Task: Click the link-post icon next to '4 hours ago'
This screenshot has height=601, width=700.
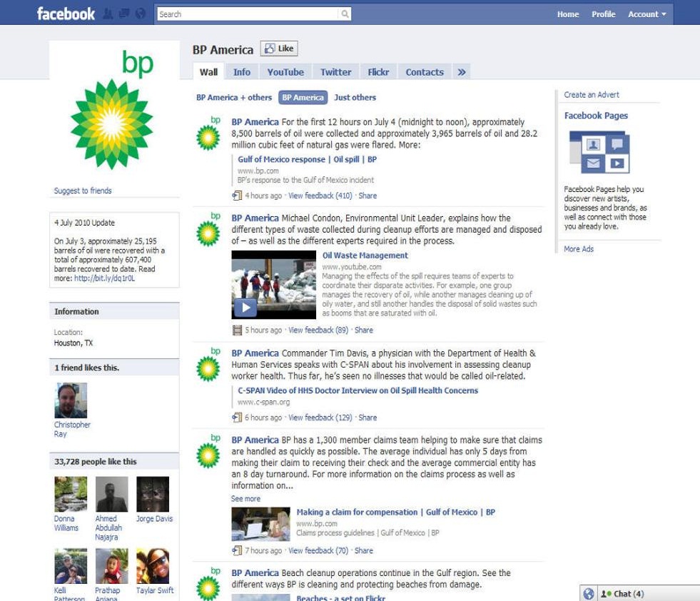Action: [237, 196]
